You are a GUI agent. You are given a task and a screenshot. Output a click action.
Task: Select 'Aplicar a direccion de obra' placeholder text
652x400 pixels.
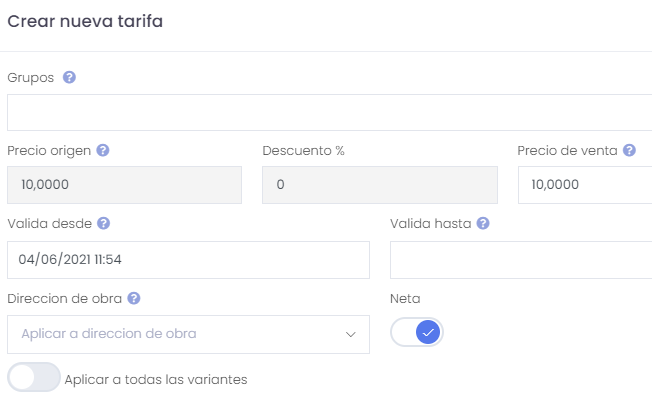(x=109, y=333)
